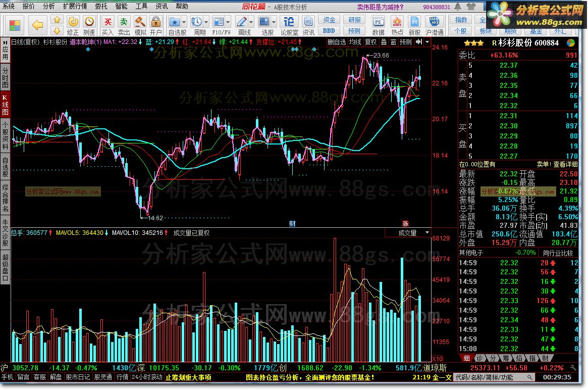Open the F10/F9 info icon
The height and width of the screenshot is (390, 588).
click(218, 22)
